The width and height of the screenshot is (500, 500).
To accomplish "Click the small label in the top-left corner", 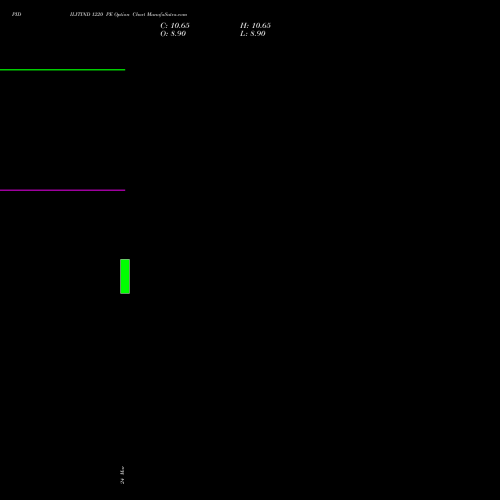I will pyautogui.click(x=16, y=14).
